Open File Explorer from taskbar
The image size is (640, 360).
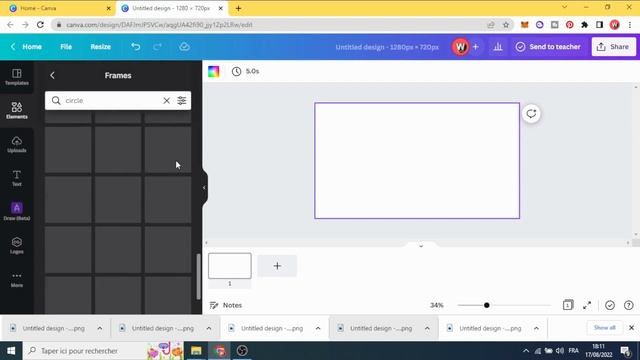pos(196,351)
